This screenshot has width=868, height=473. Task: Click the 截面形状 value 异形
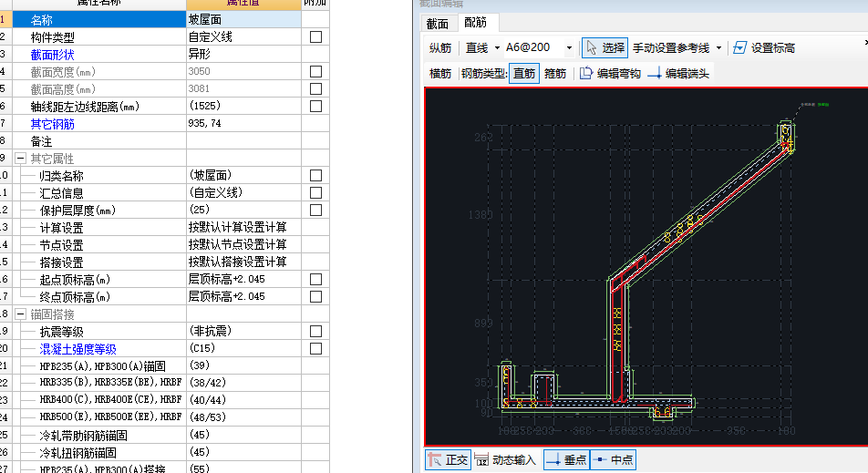[243, 54]
